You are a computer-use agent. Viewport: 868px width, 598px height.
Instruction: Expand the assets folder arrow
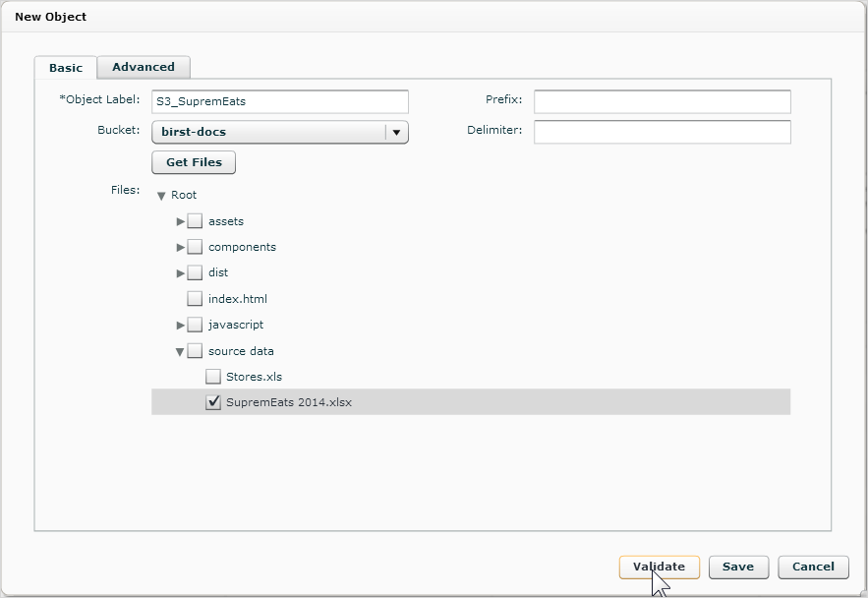coord(180,221)
